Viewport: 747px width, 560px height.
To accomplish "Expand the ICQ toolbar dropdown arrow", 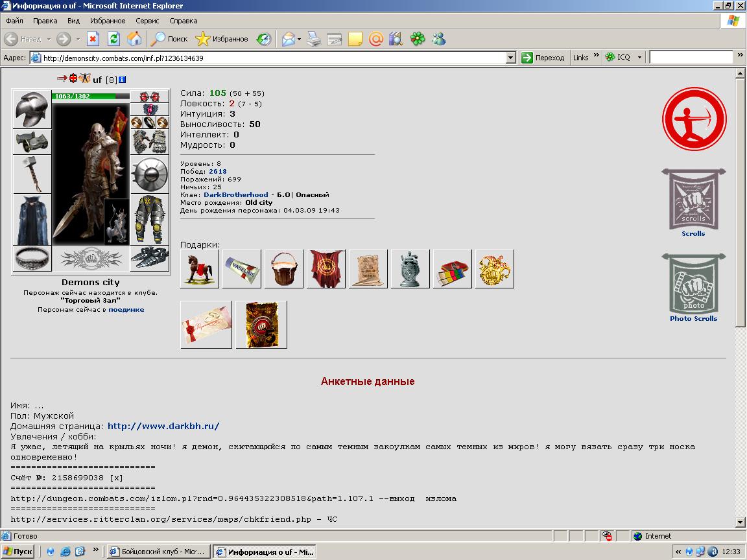I will click(x=639, y=58).
